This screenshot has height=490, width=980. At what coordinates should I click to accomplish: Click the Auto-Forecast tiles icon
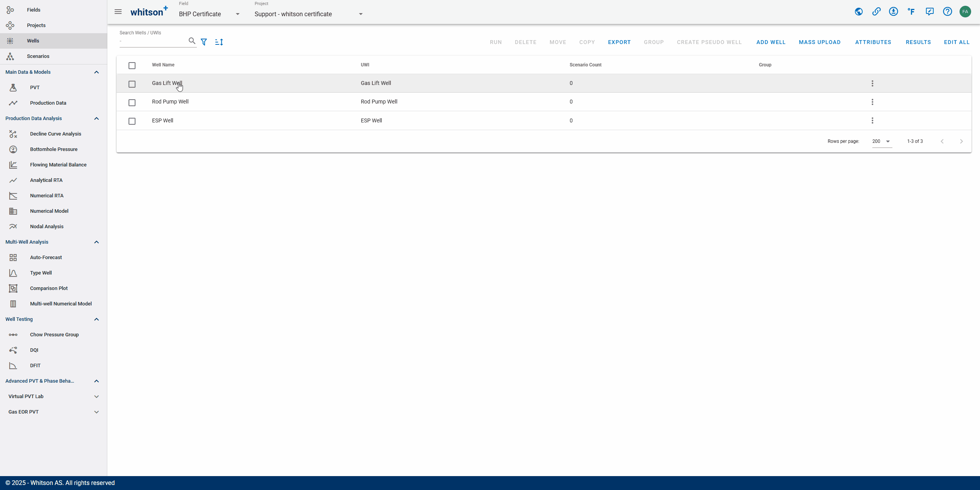coord(13,258)
